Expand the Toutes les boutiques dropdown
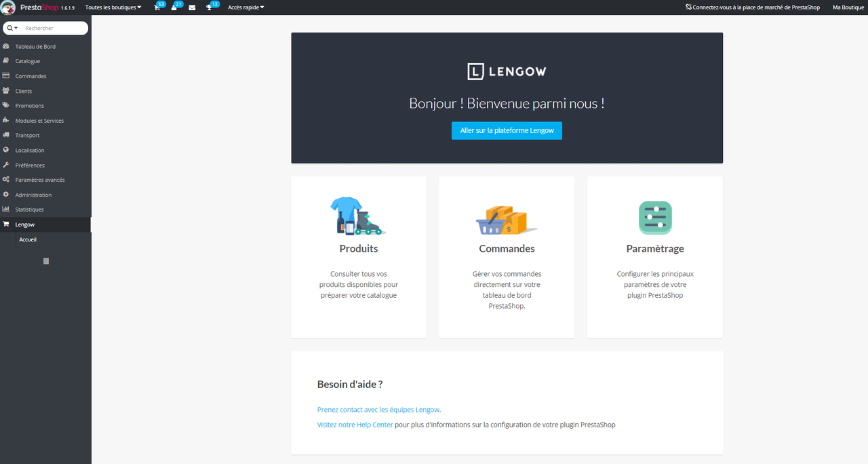Screen dimensions: 868x464 coord(113,7)
